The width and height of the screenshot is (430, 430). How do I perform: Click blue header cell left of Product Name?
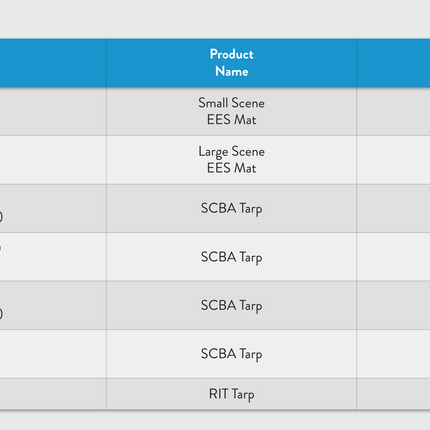click(53, 63)
